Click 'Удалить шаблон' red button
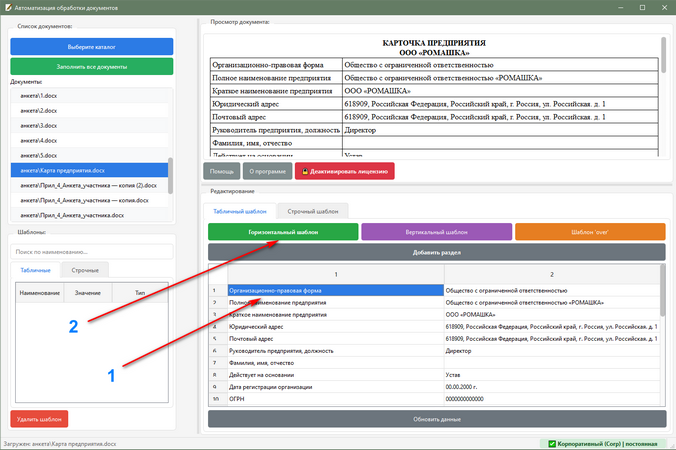 click(x=39, y=419)
